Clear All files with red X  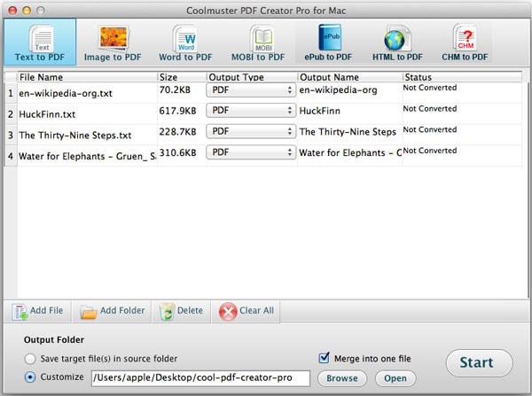point(228,312)
